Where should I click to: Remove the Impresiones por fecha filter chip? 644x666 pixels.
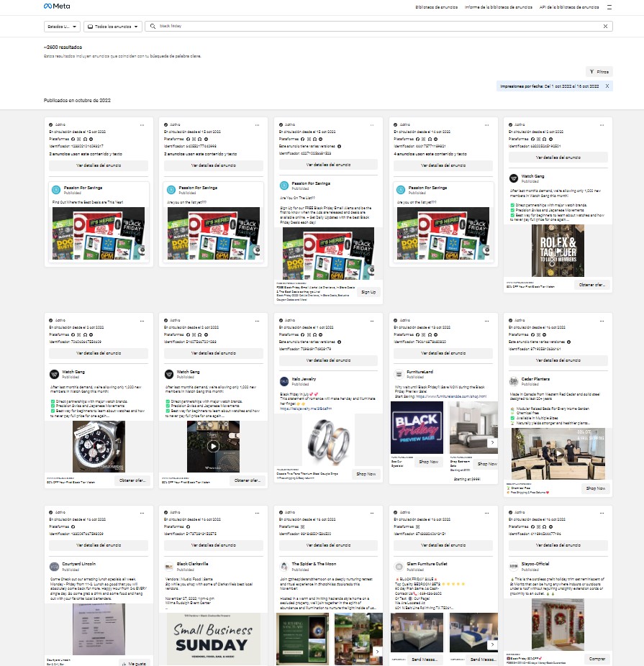click(607, 86)
